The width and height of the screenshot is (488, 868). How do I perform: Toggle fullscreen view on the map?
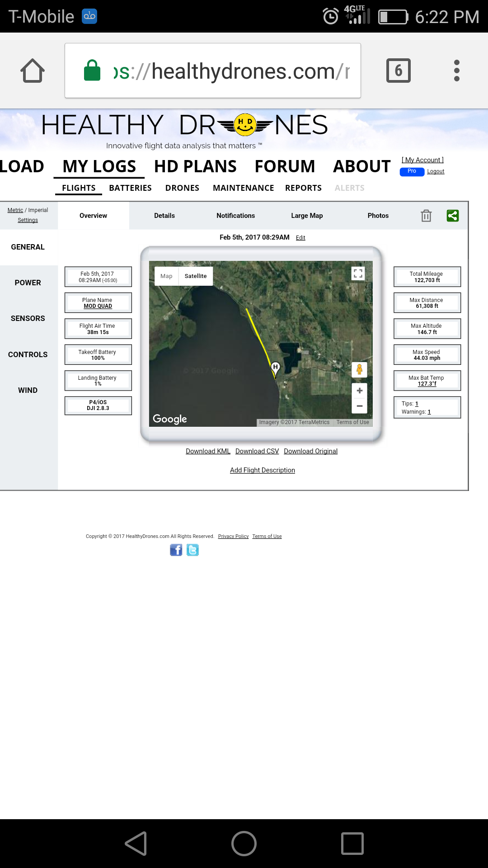click(x=358, y=273)
